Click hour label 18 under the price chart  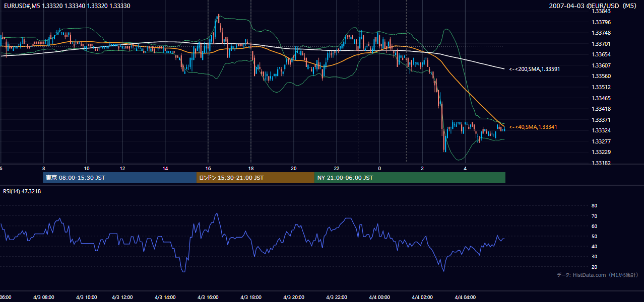tap(251, 168)
